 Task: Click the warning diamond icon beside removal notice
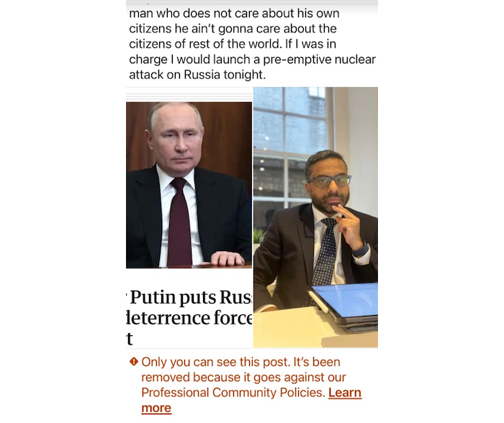[134, 362]
